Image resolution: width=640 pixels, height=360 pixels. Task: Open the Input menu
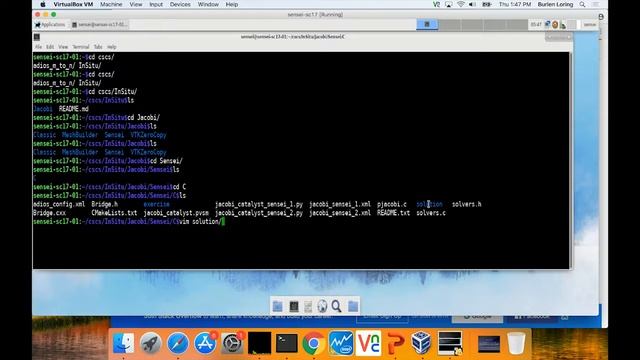point(156,4)
